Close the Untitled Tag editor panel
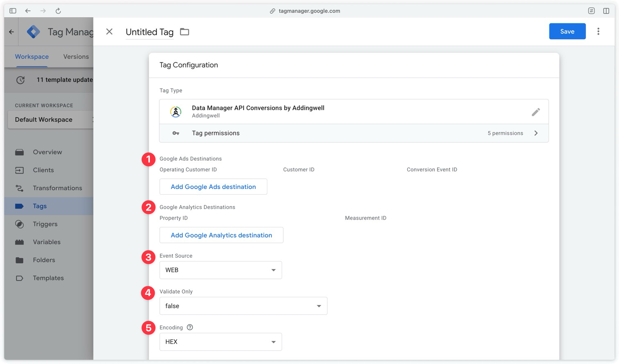 click(109, 31)
